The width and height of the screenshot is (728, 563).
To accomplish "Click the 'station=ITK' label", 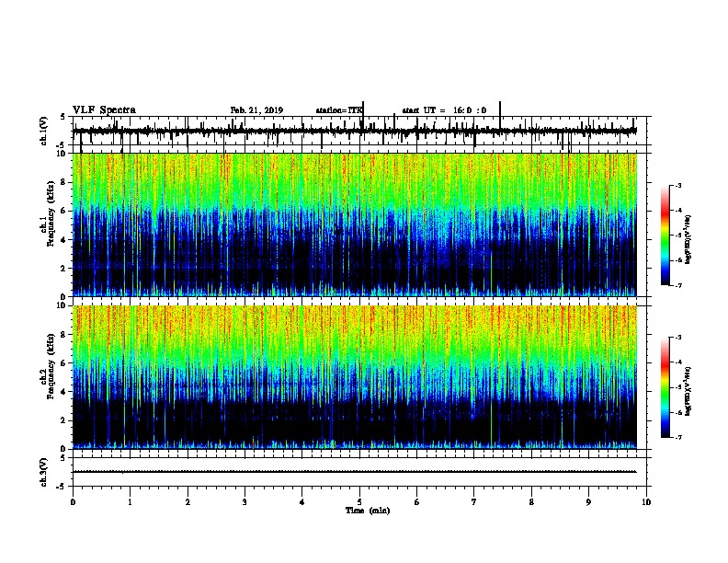I will 339,110.
